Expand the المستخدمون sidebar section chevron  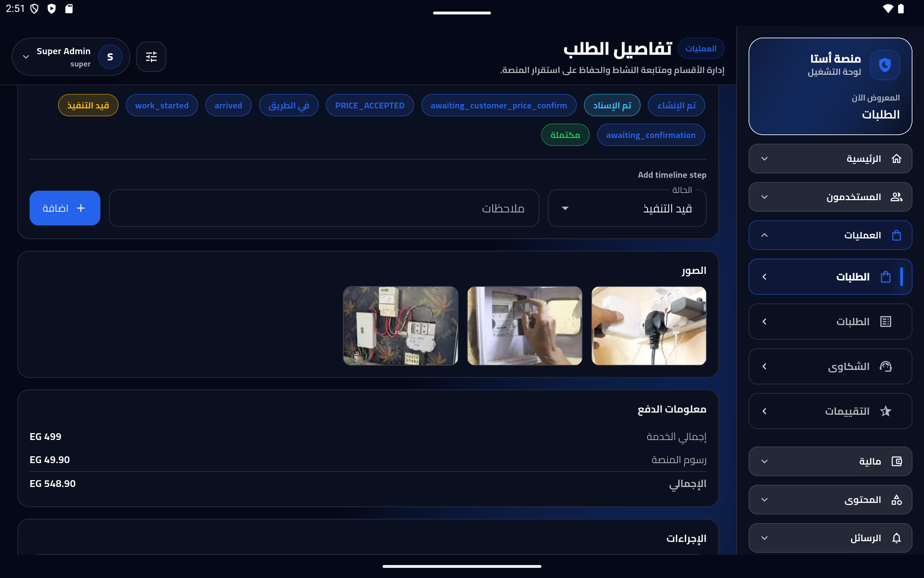(x=764, y=197)
